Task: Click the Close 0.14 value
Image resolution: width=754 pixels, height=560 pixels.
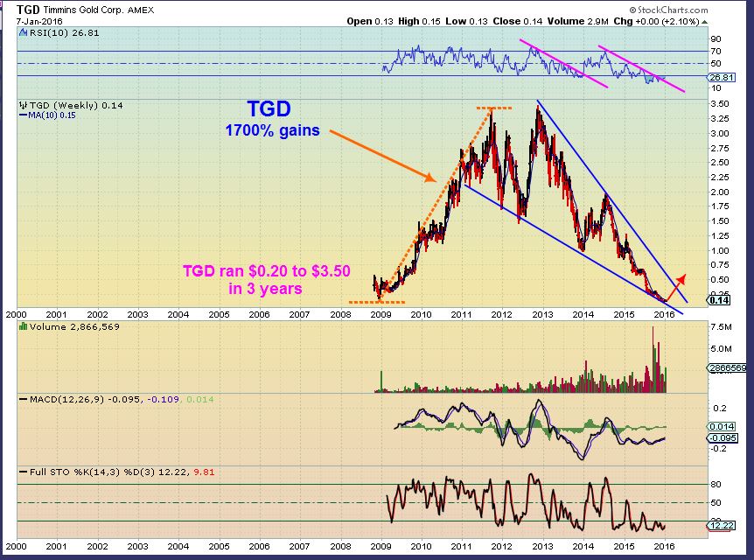Action: (518, 21)
